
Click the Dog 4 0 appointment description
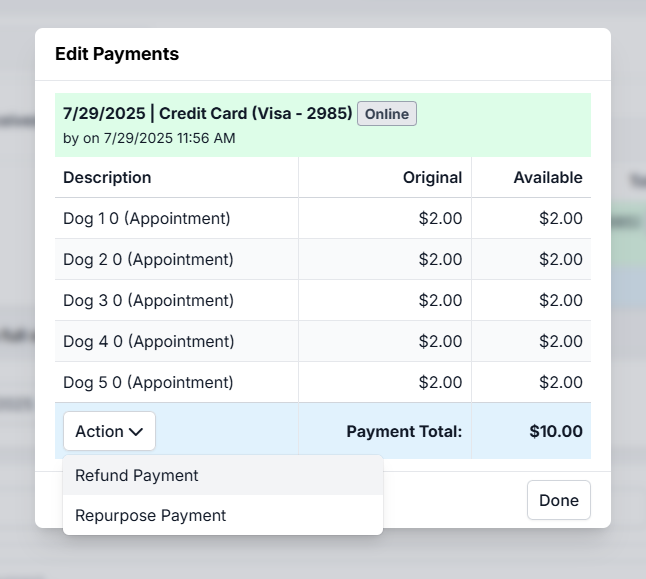(148, 341)
